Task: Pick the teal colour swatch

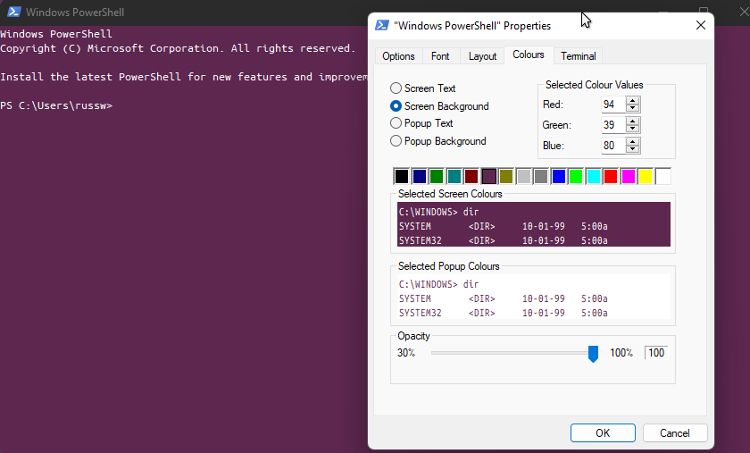Action: pos(454,177)
